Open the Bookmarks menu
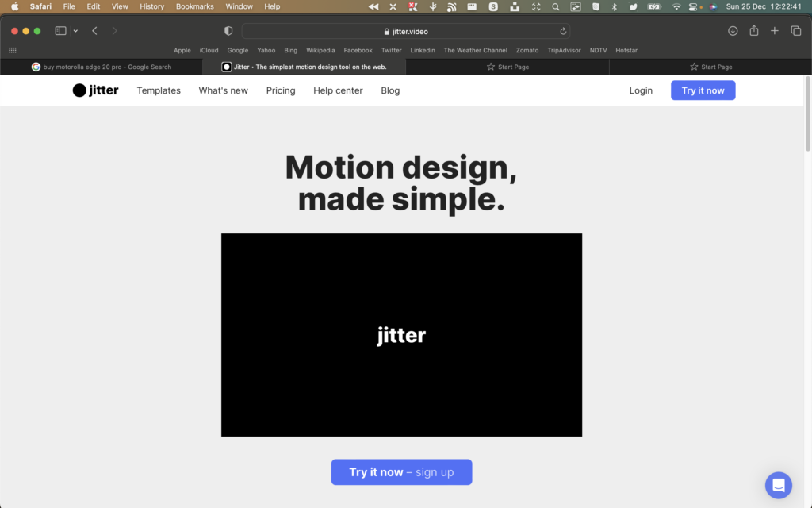 tap(194, 6)
